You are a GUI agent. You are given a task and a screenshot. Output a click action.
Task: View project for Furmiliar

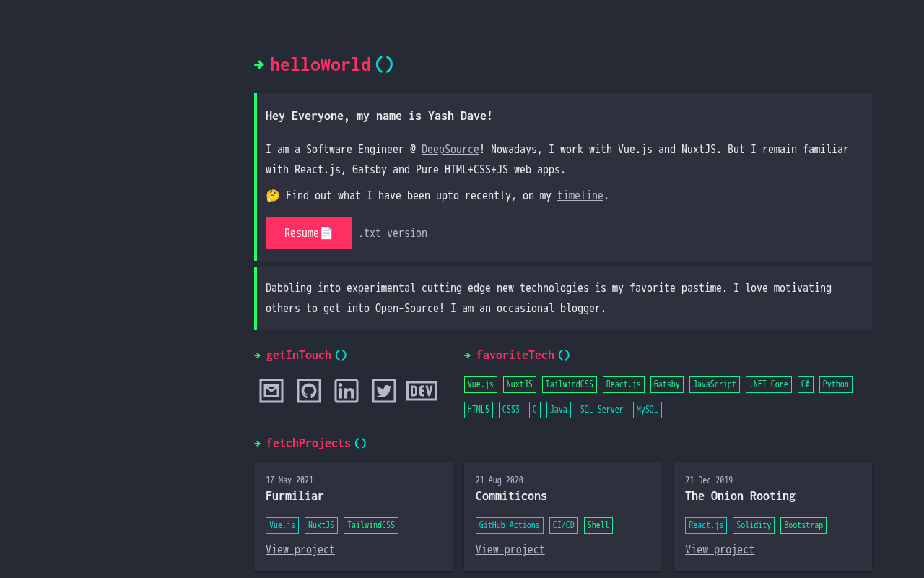(x=300, y=550)
